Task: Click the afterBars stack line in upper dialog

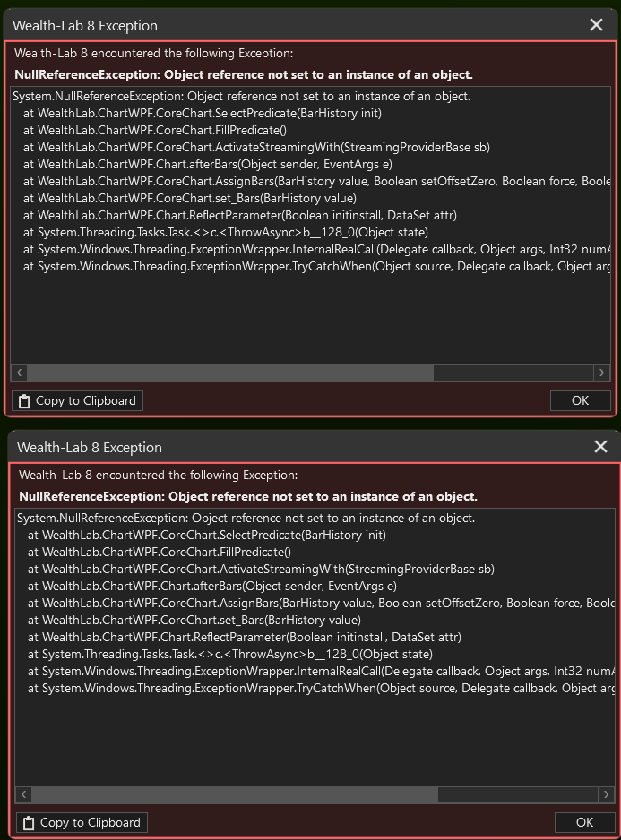Action: tap(210, 164)
